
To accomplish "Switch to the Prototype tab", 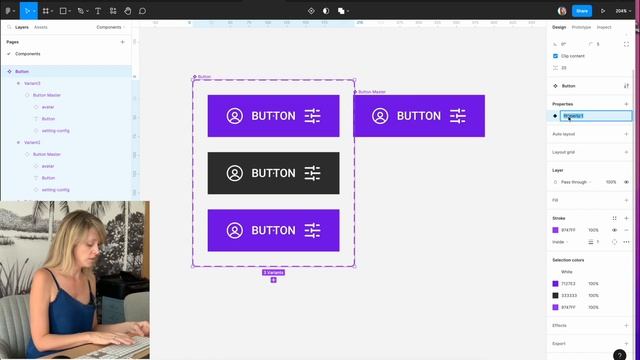I will coord(581,27).
